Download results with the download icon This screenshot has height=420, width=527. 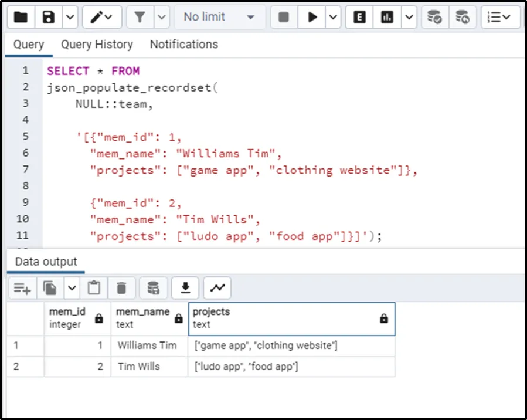[x=185, y=287]
